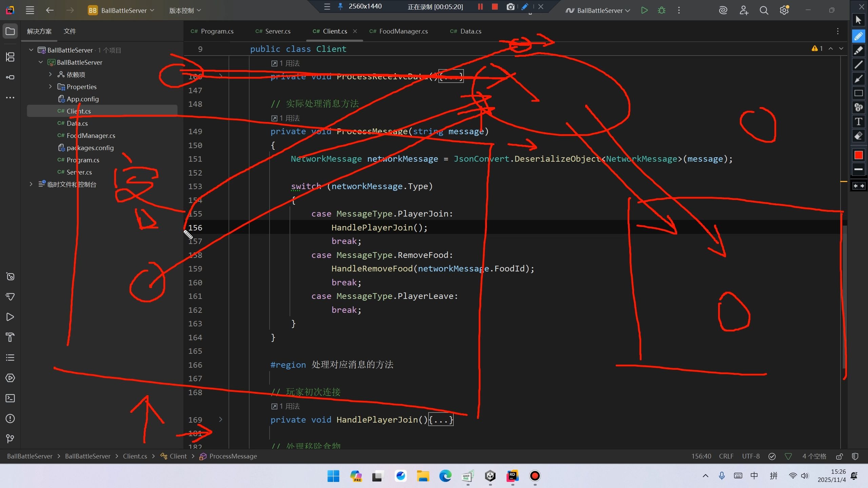Image resolution: width=868 pixels, height=488 pixels.
Task: Toggle Chinese input mode indicator
Action: (754, 476)
